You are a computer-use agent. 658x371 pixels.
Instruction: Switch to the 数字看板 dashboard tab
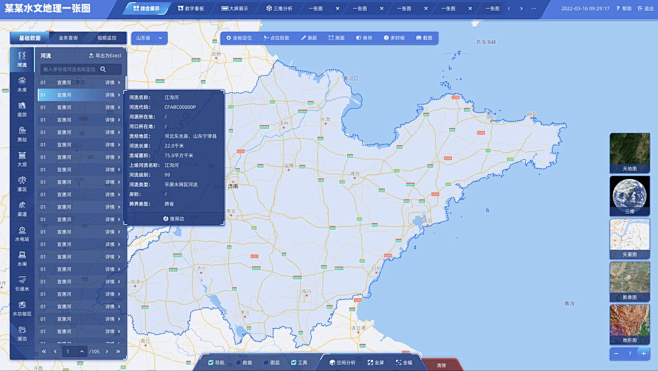(x=191, y=8)
